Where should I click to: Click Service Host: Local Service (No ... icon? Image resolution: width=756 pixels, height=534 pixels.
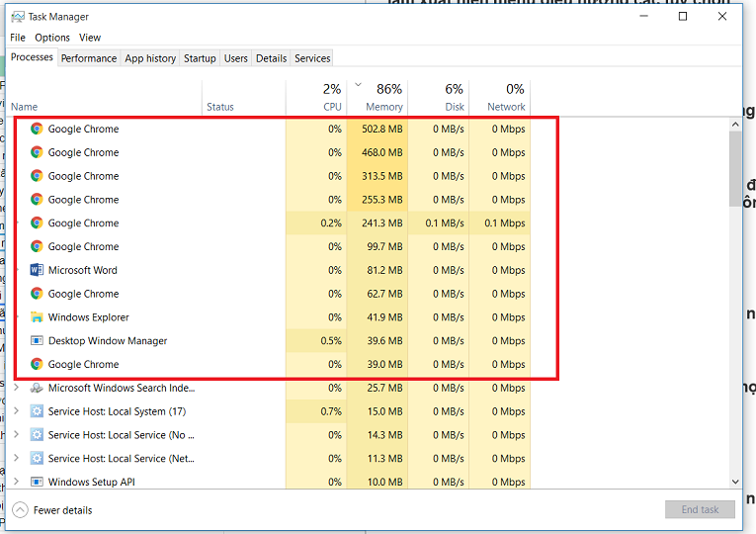click(37, 435)
